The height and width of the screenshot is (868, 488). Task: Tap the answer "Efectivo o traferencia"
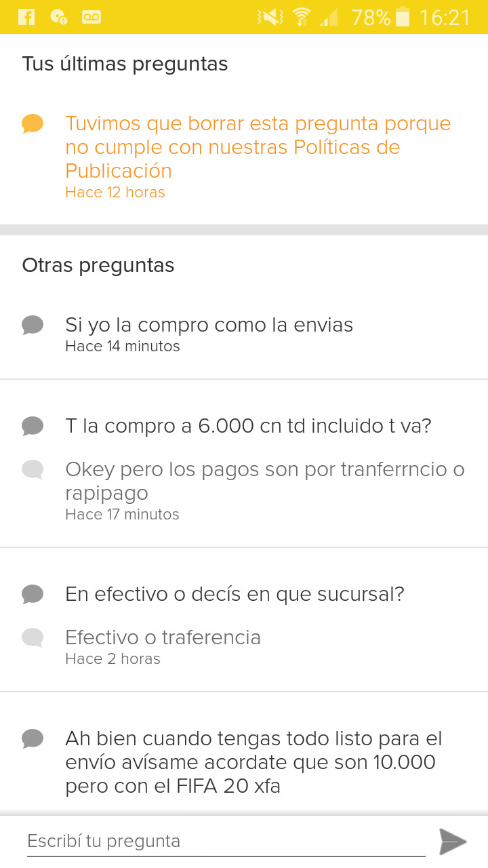click(163, 637)
